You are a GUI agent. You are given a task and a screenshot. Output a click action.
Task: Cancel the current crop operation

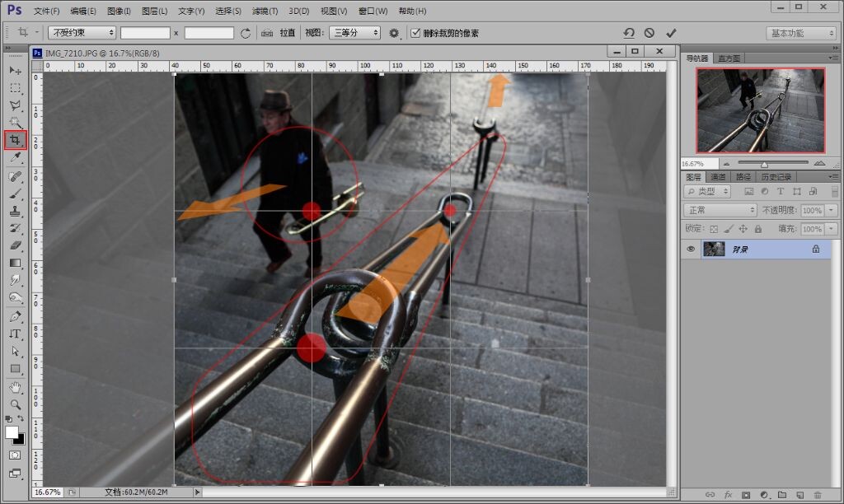point(649,33)
